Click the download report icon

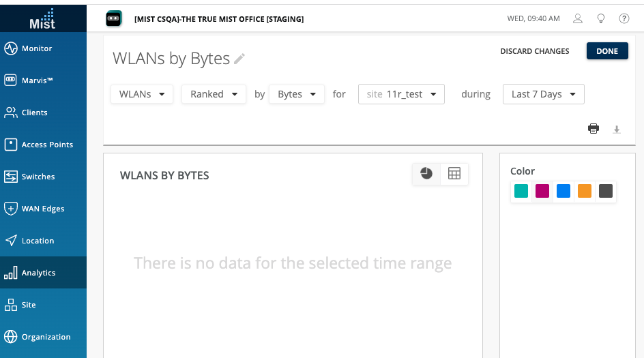(617, 129)
